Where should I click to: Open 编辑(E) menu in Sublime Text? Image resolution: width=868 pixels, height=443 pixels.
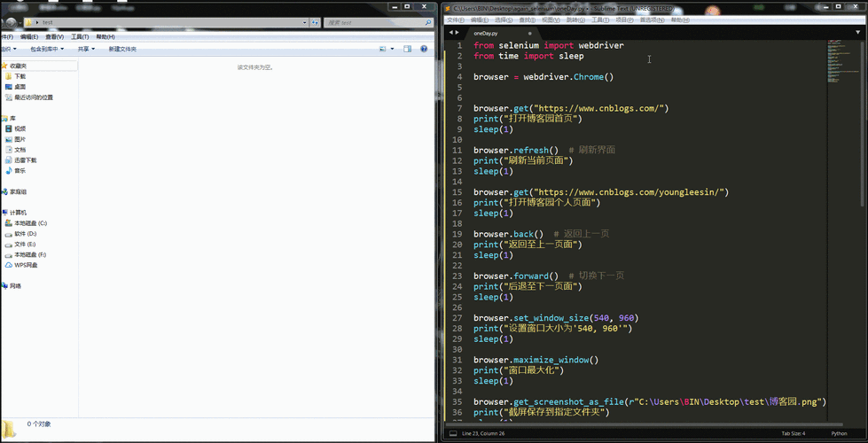coord(480,19)
